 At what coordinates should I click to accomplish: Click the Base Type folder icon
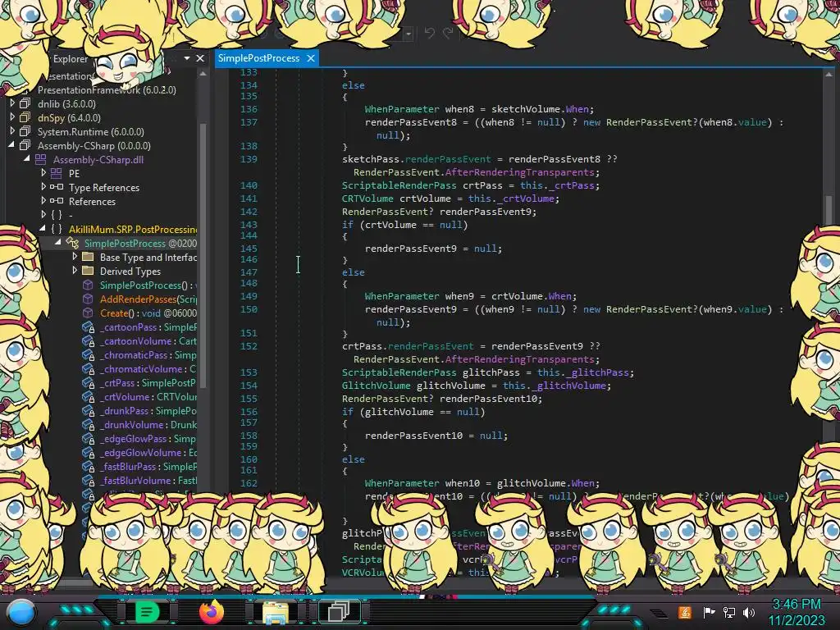pyautogui.click(x=88, y=257)
